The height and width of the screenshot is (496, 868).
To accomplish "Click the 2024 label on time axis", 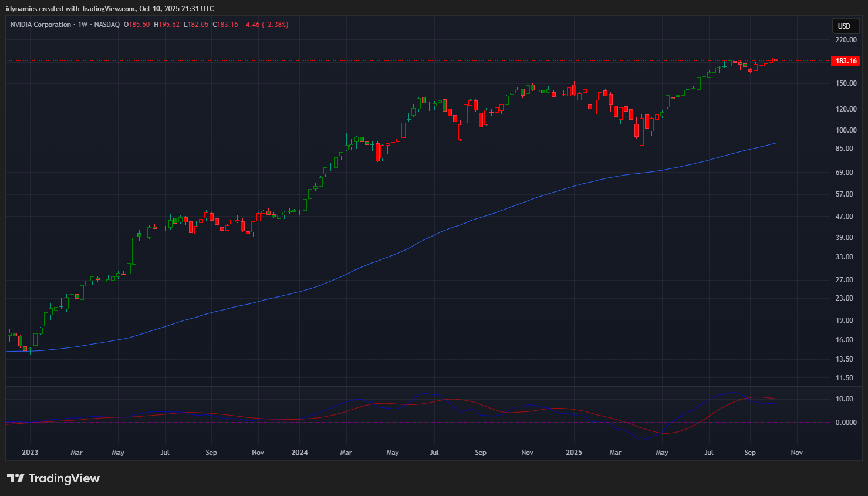I will coord(299,453).
